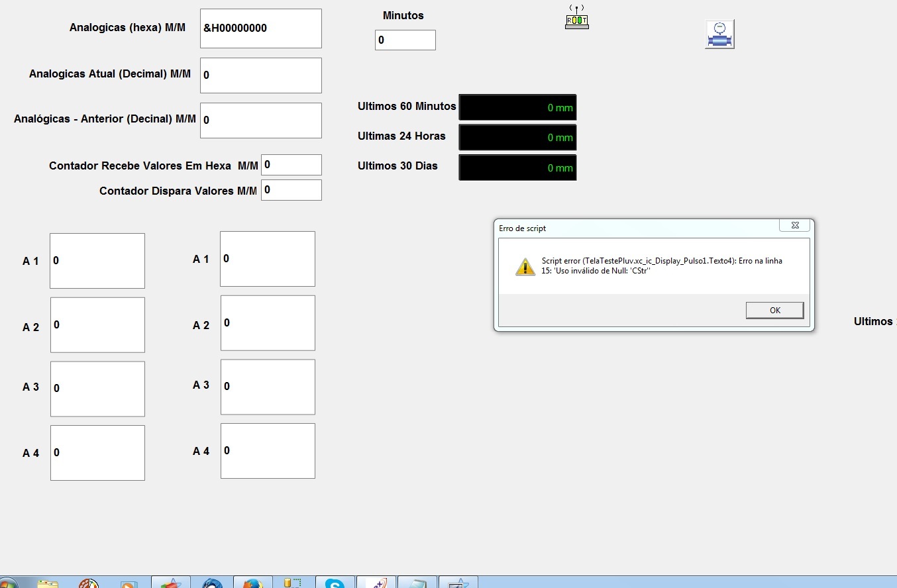Click the left column A 3 box

coord(97,389)
